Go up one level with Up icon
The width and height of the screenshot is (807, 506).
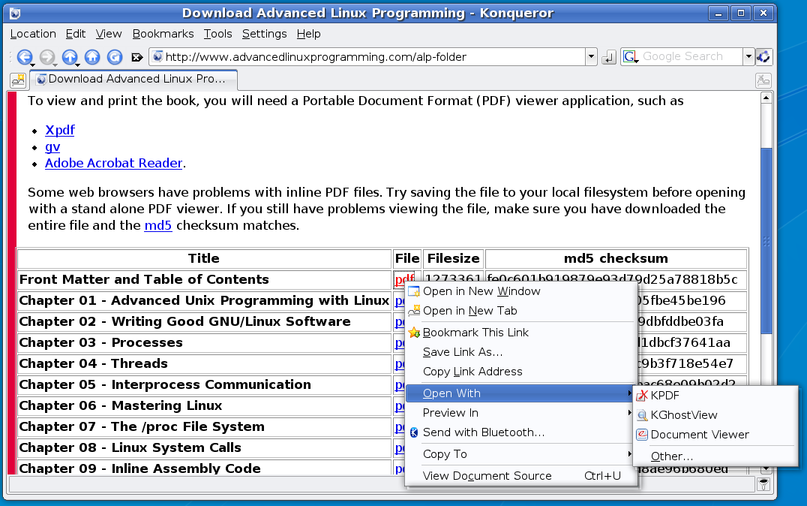point(69,57)
